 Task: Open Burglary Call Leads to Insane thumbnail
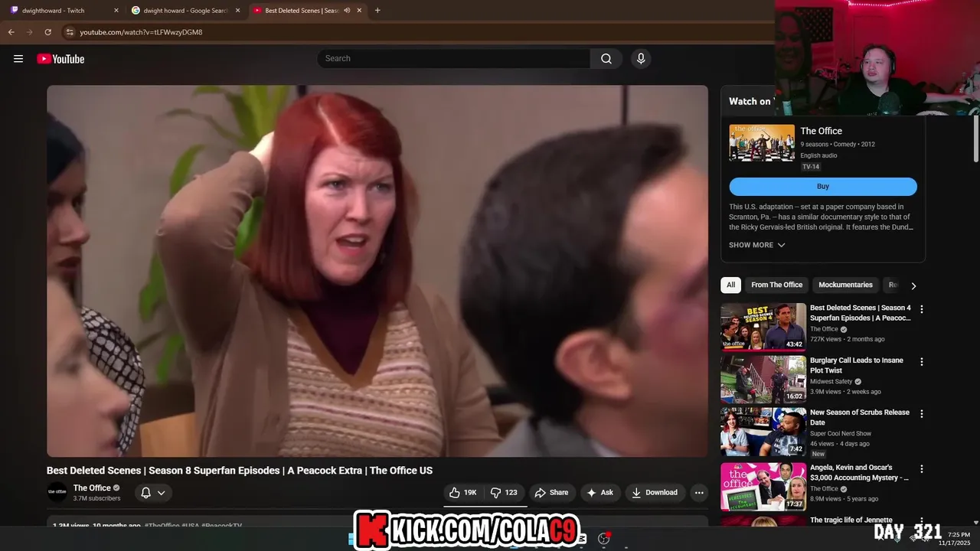[763, 379]
